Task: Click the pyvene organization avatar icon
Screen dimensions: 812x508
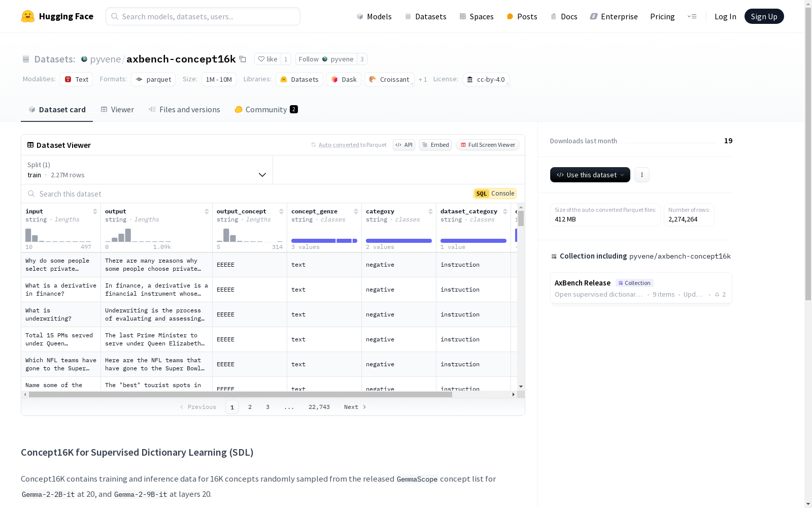Action: tap(84, 59)
